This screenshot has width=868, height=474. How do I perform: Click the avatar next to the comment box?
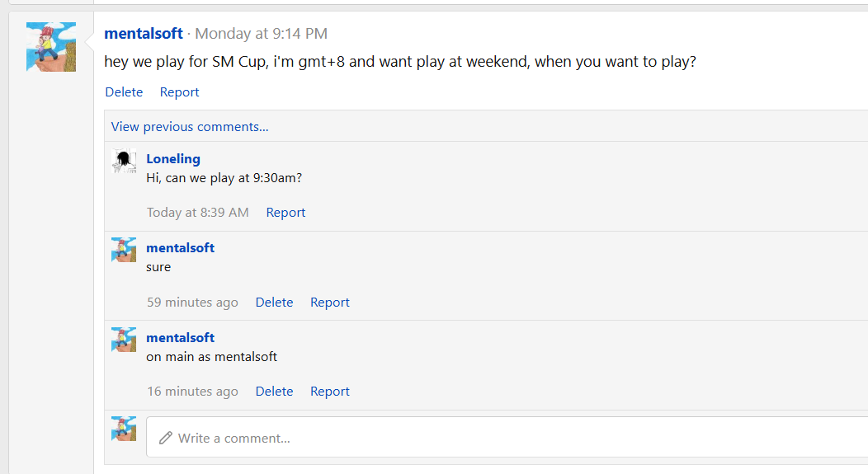pyautogui.click(x=124, y=429)
